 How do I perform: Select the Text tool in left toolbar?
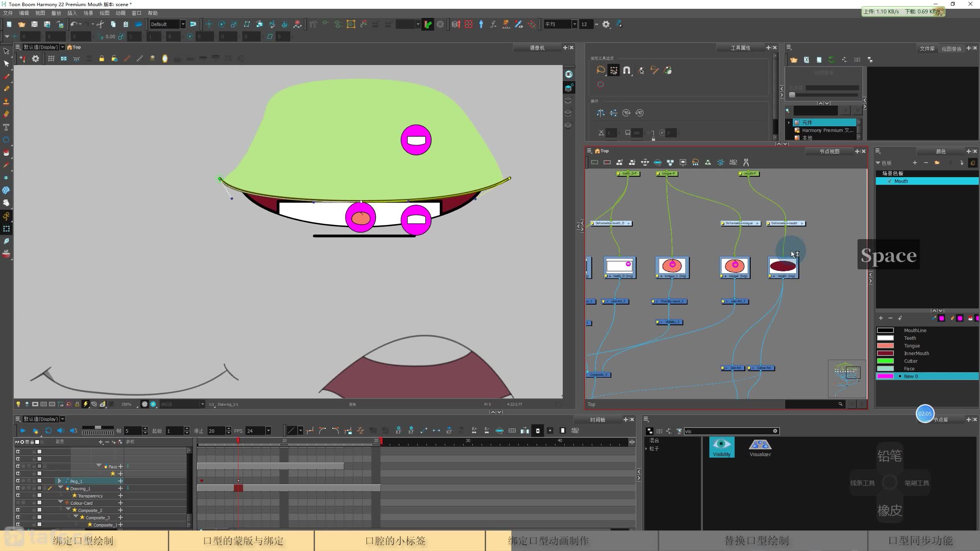coord(6,127)
